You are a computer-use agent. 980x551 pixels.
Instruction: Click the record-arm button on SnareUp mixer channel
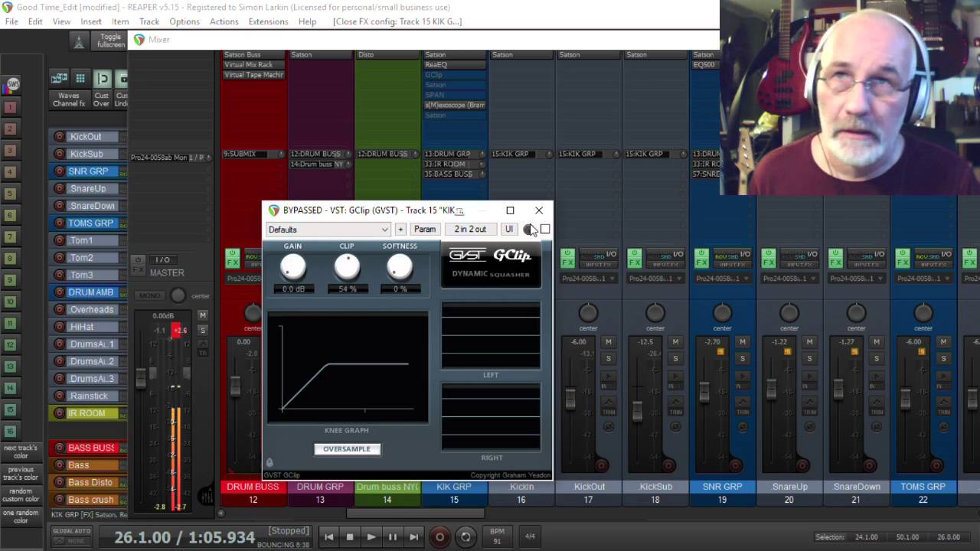[802, 465]
